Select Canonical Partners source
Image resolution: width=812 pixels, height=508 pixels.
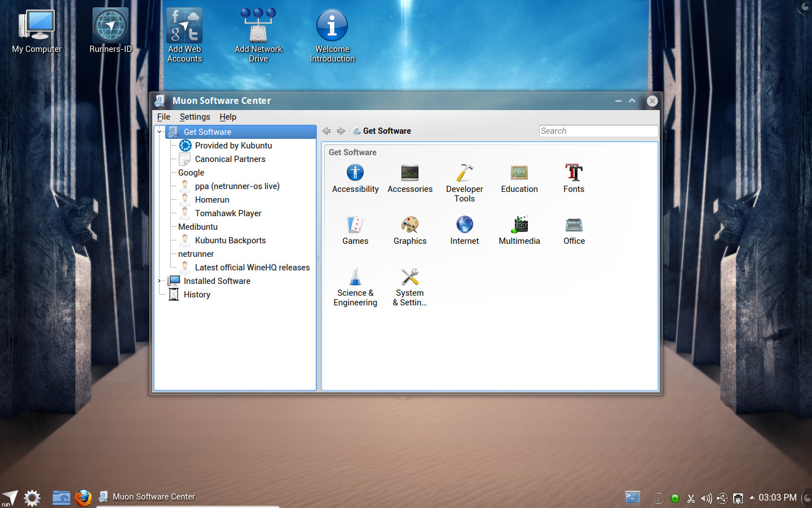coord(230,159)
